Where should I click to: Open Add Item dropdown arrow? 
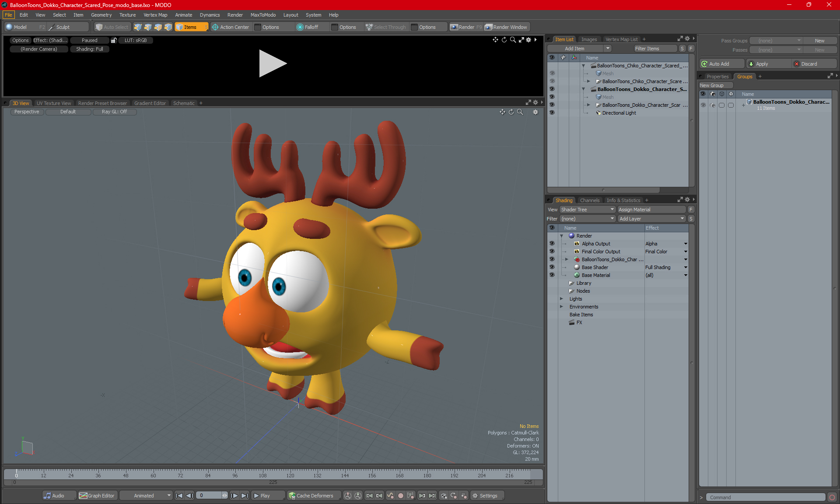point(608,49)
